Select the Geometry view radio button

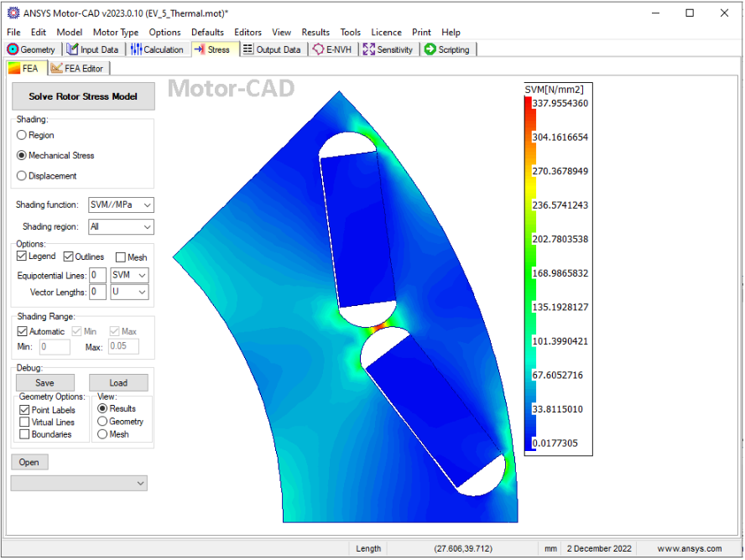102,422
